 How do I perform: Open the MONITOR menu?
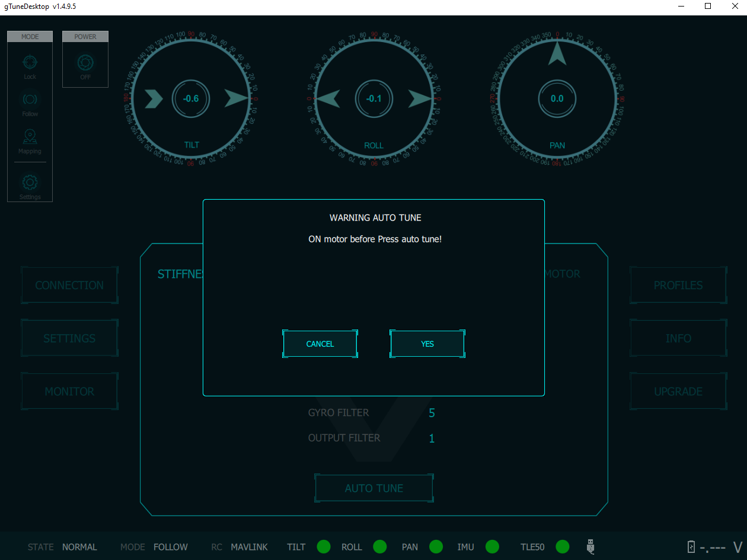[x=69, y=392]
